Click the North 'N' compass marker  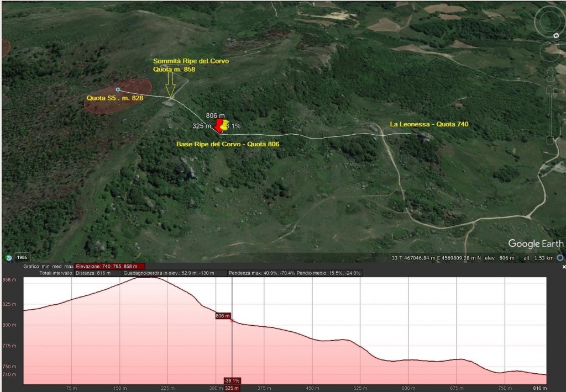[x=556, y=35]
